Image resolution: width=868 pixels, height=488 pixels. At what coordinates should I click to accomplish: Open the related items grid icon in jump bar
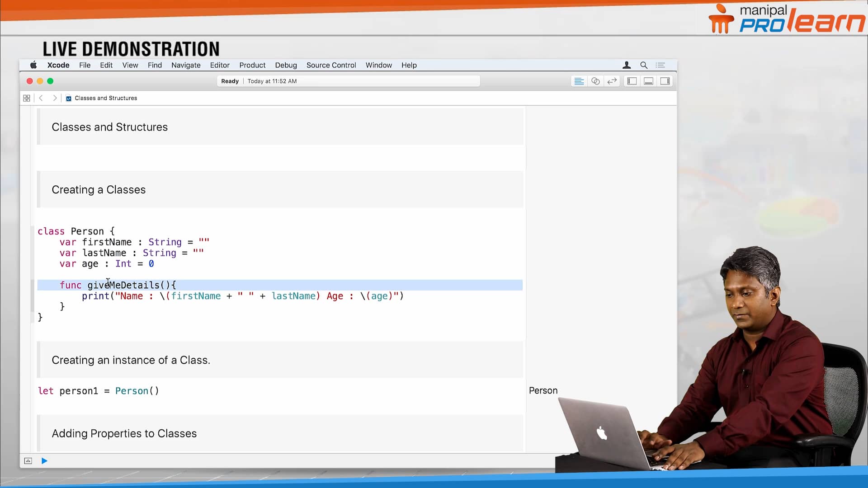click(x=26, y=98)
